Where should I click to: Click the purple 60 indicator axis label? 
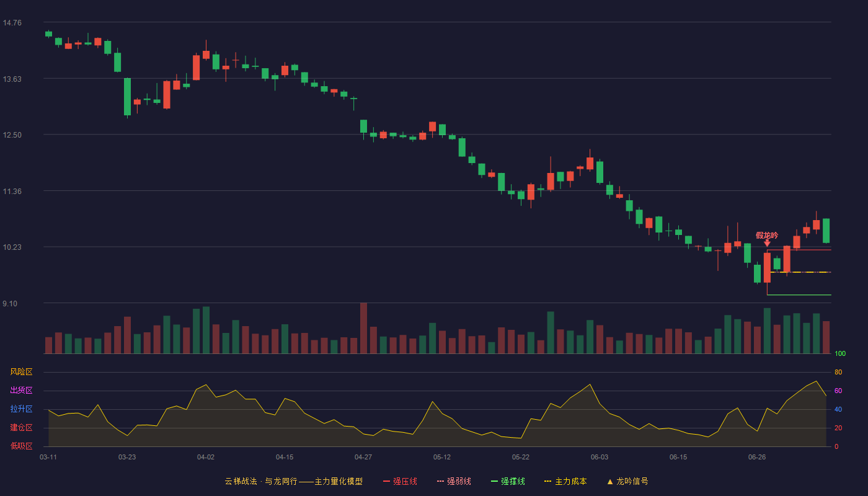point(838,391)
